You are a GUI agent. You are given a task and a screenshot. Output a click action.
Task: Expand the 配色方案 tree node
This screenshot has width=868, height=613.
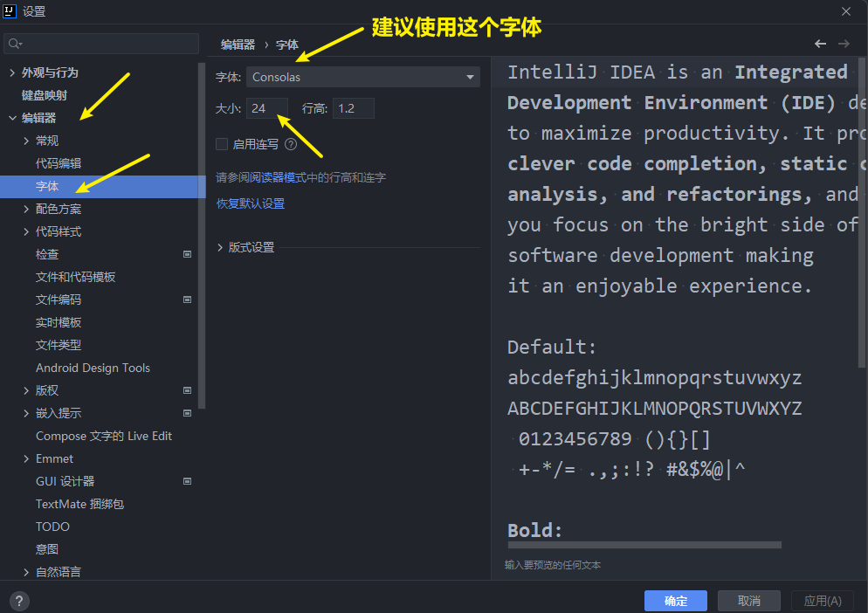point(27,210)
